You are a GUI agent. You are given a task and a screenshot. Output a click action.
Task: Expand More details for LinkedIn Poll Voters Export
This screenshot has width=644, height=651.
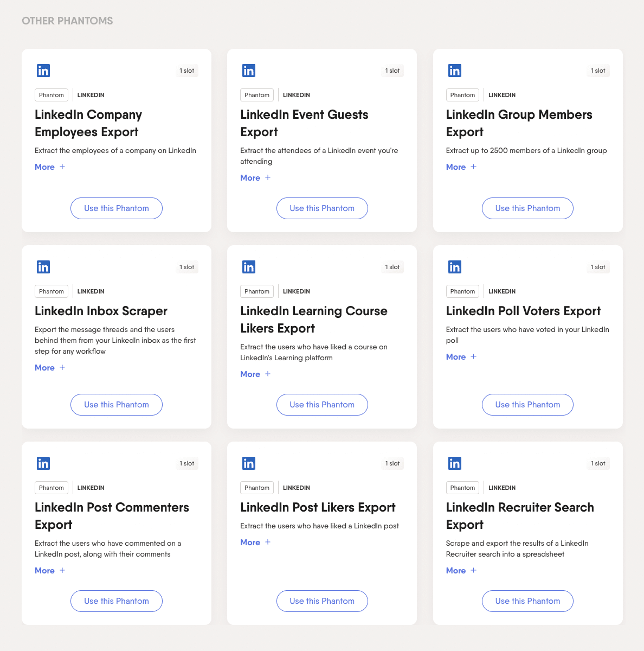click(x=461, y=356)
